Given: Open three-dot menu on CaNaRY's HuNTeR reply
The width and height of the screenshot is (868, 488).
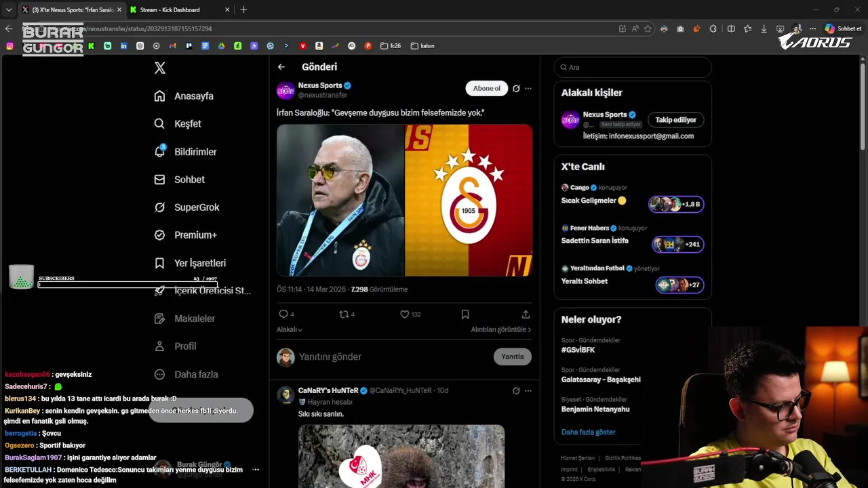Looking at the screenshot, I should (x=528, y=390).
